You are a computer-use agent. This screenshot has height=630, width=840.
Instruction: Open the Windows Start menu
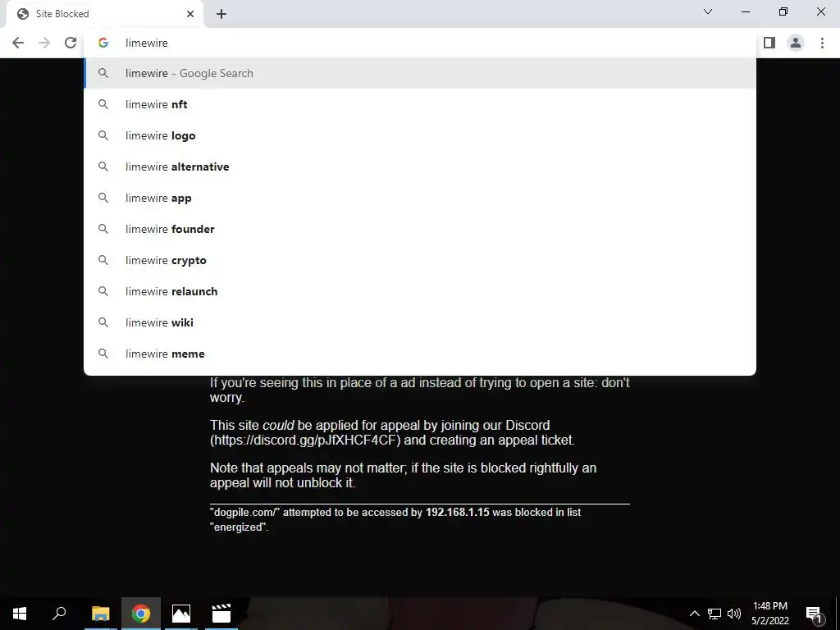(20, 614)
